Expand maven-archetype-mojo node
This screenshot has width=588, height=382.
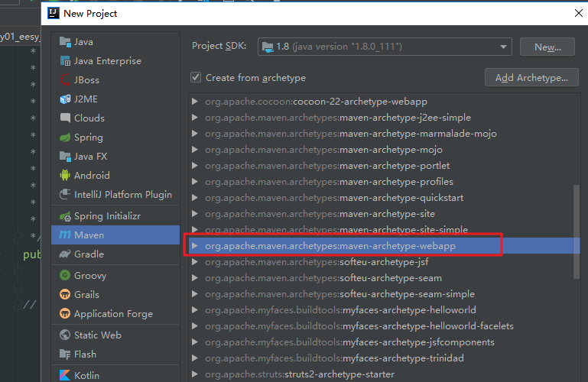[195, 150]
